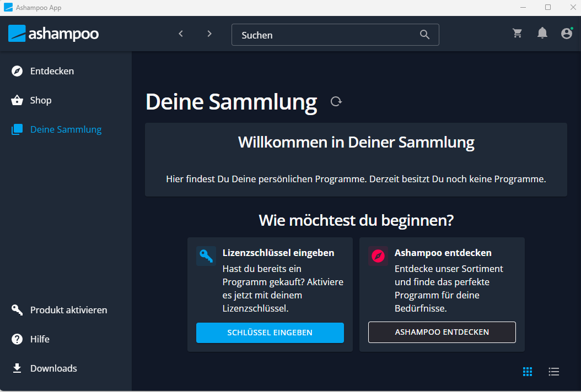Open the shopping cart
This screenshot has height=392, width=581.
click(517, 34)
